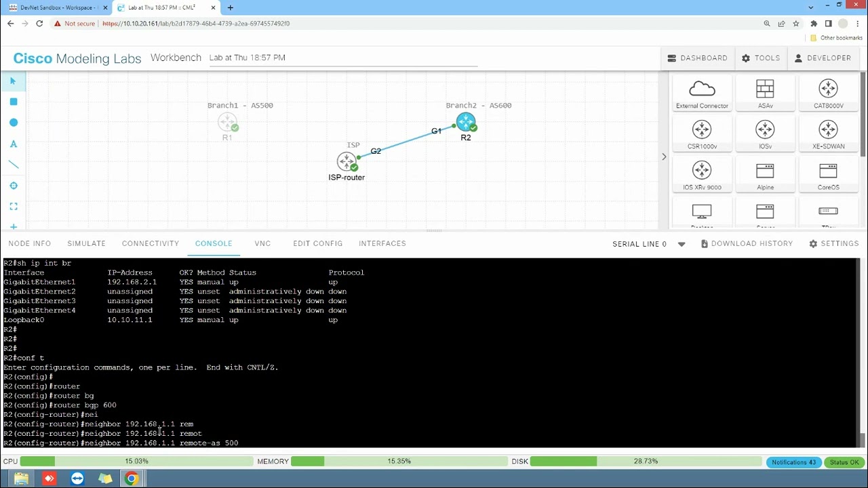The width and height of the screenshot is (868, 488).
Task: Open the console SETTINGS
Action: point(833,244)
